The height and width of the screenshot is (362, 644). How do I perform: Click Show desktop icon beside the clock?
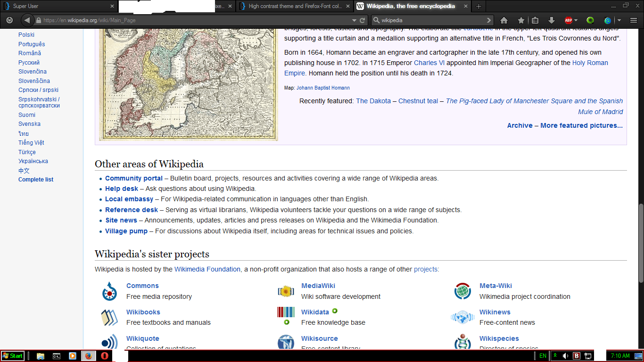[x=638, y=356]
